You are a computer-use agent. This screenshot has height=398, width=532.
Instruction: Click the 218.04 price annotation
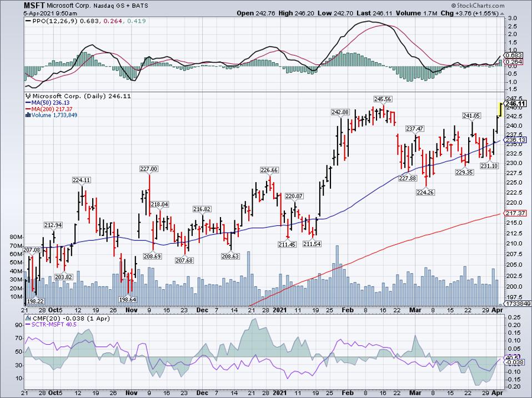coord(159,204)
